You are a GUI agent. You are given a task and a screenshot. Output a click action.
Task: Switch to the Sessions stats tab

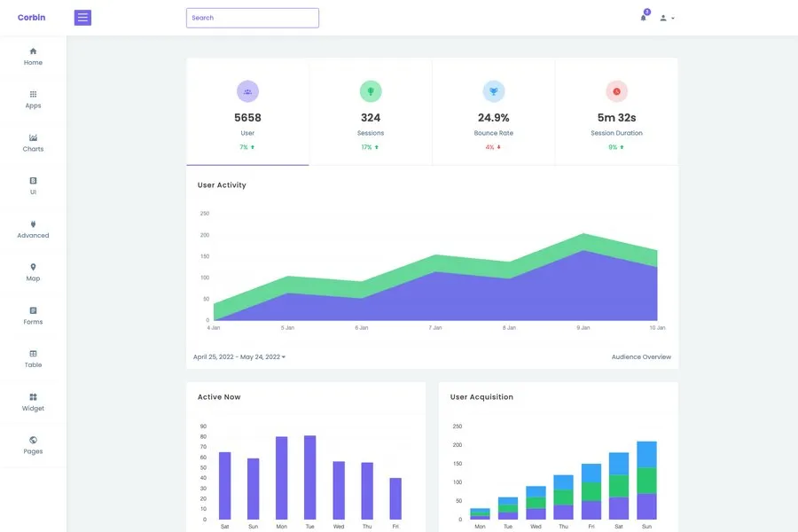pos(371,113)
